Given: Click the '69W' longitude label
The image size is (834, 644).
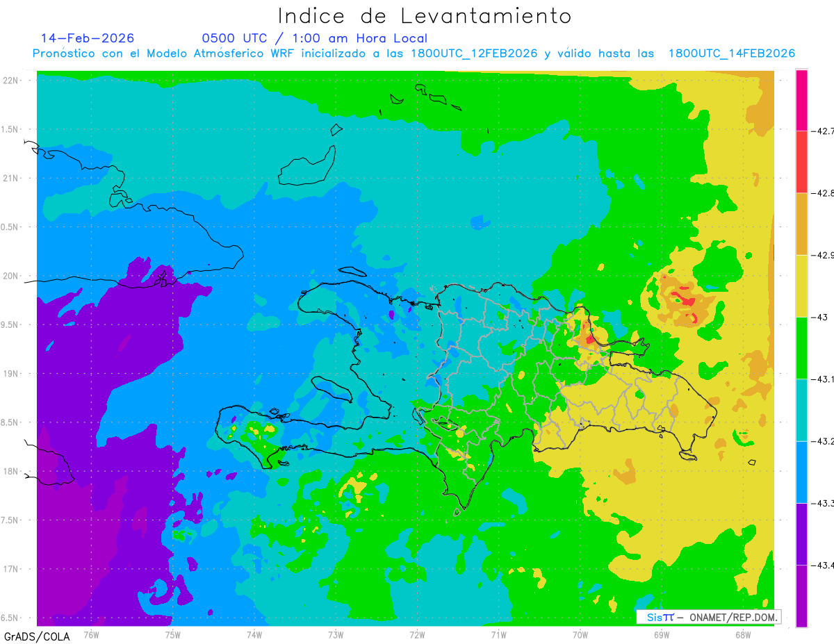Looking at the screenshot, I should point(662,635).
